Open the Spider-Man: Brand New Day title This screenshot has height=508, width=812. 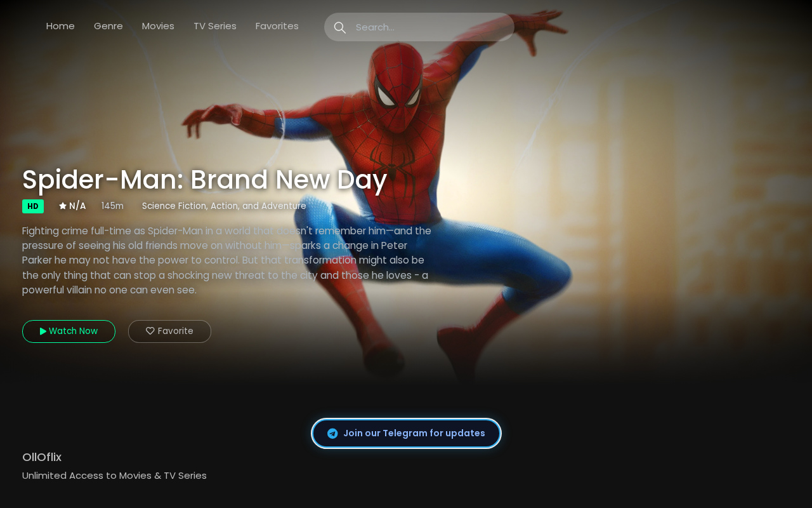[x=204, y=180]
